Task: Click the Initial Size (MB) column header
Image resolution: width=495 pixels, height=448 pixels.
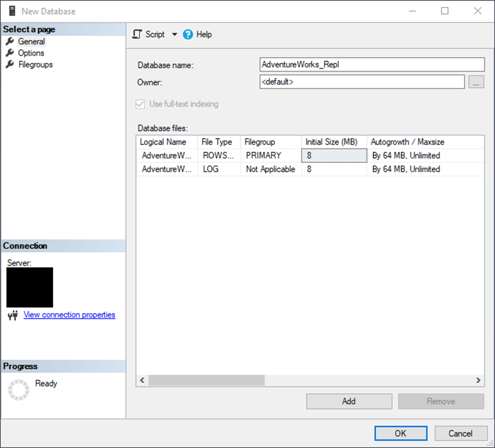Action: tap(334, 142)
